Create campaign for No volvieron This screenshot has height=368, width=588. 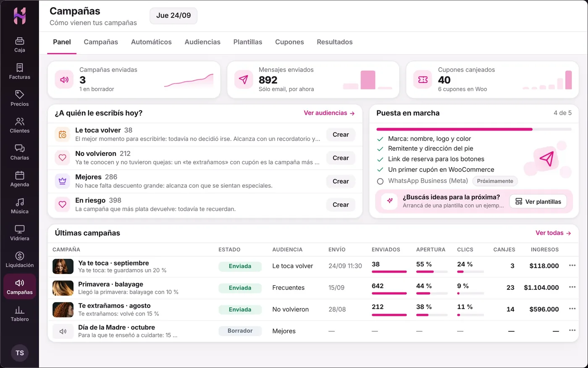[341, 158]
